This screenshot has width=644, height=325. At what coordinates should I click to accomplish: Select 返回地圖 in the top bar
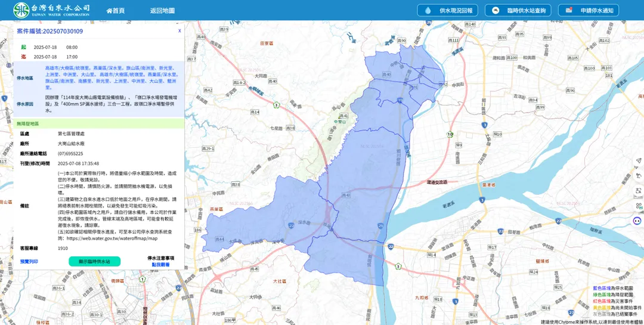pyautogui.click(x=162, y=11)
